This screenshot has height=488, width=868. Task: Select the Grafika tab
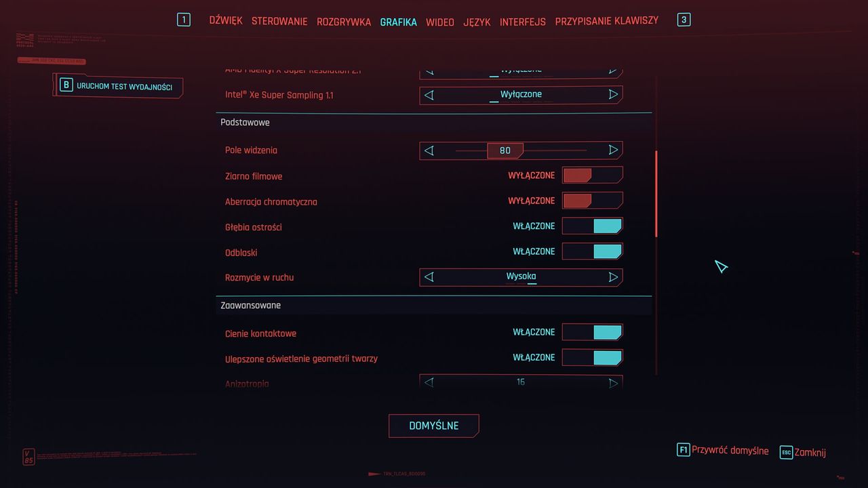398,22
